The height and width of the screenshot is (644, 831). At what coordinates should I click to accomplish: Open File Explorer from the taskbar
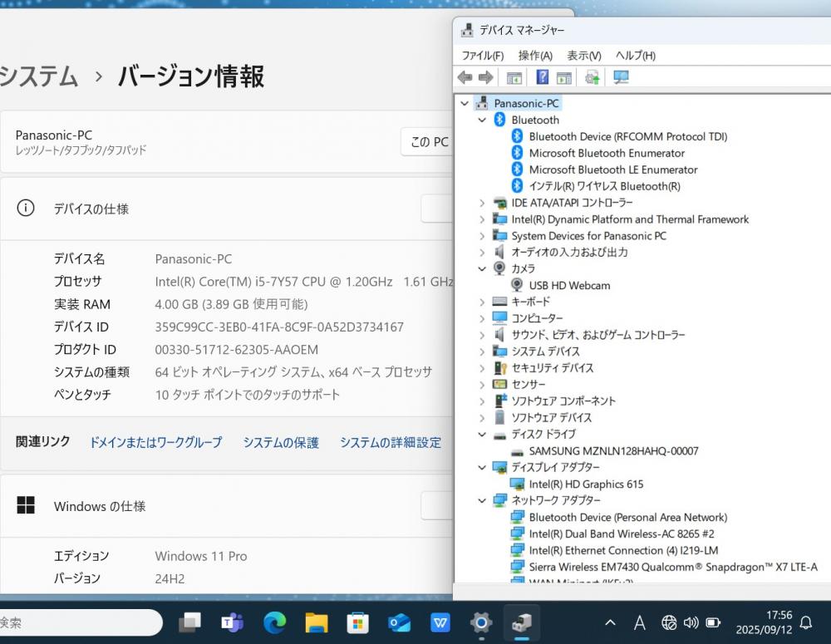point(316,622)
